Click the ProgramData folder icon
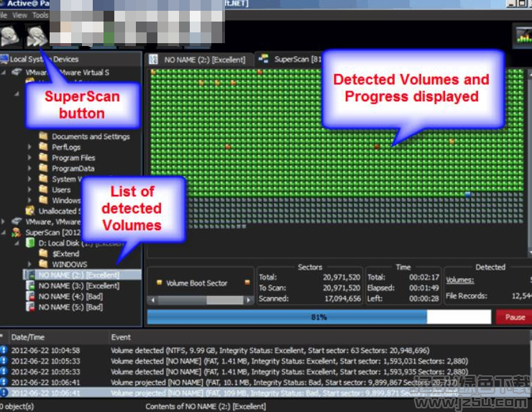This screenshot has height=412, width=532. 43,168
